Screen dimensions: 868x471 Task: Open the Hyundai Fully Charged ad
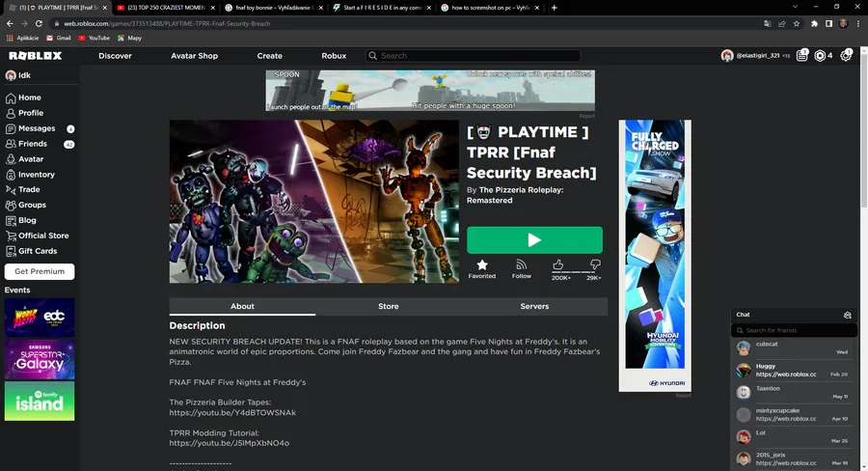coord(655,256)
